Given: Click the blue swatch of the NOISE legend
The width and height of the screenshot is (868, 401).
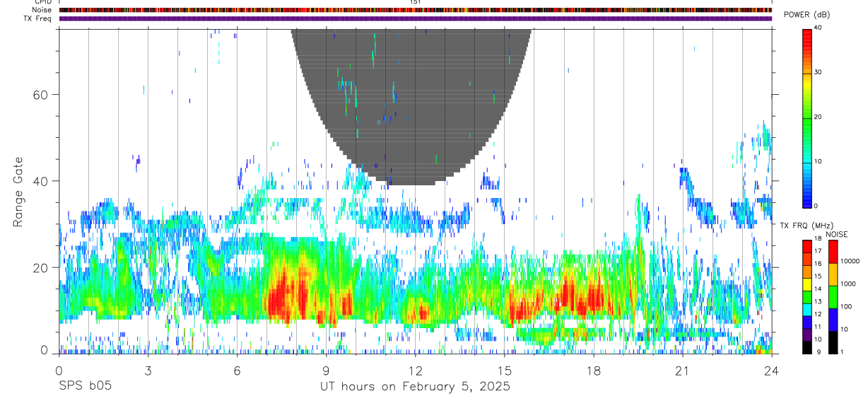Looking at the screenshot, I should (833, 319).
